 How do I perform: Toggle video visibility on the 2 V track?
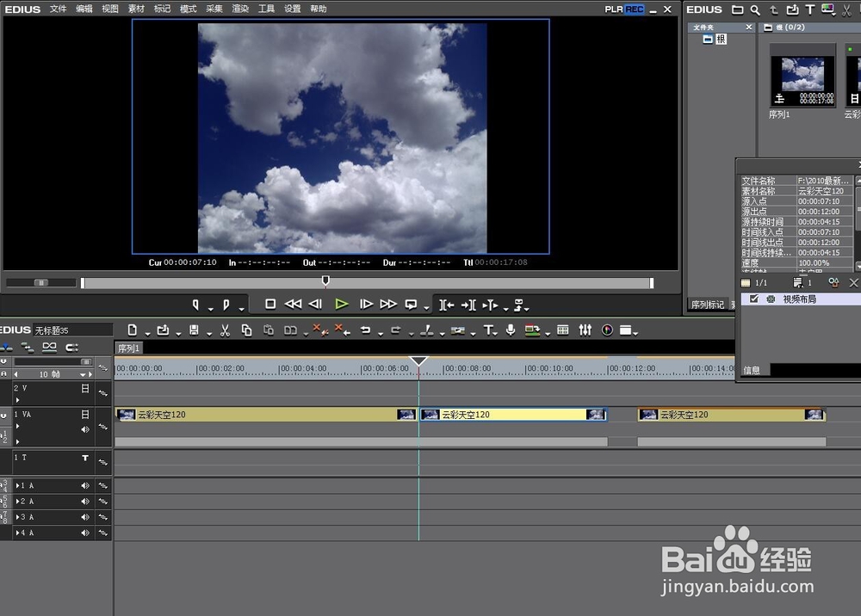click(85, 388)
